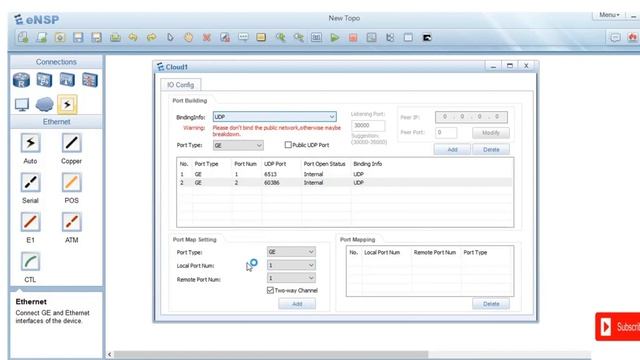Select the Firewall device category icon
Image resolution: width=640 pixels, height=360 pixels.
[90, 80]
